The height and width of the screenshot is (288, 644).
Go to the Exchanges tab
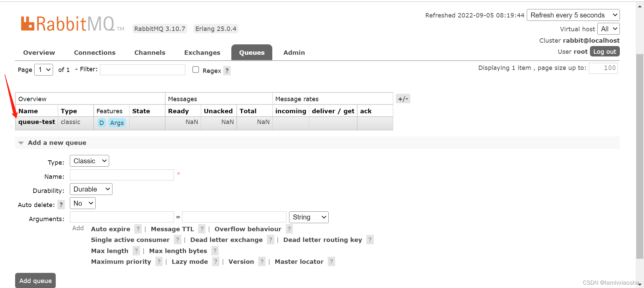pos(202,52)
